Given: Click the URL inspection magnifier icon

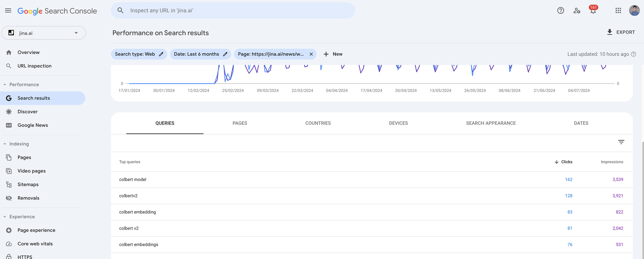Looking at the screenshot, I should coord(9,66).
